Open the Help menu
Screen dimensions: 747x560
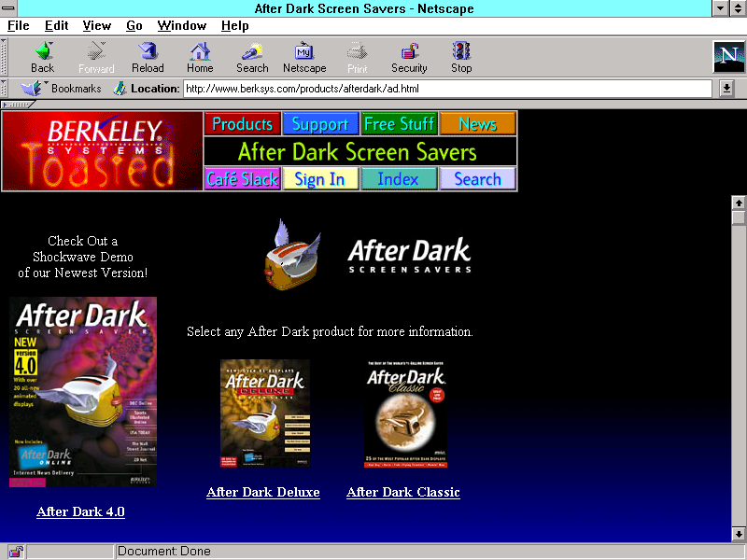[235, 26]
